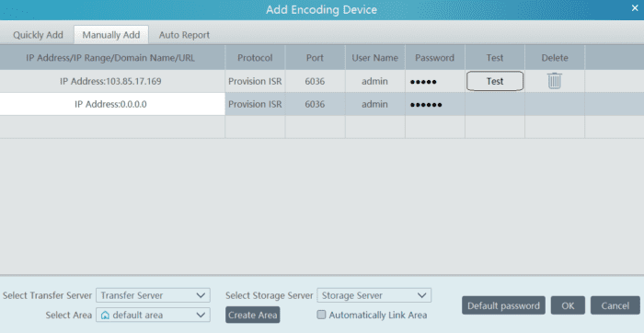This screenshot has height=333, width=644.
Task: Test the 103.85.17.169 connection
Action: 495,81
